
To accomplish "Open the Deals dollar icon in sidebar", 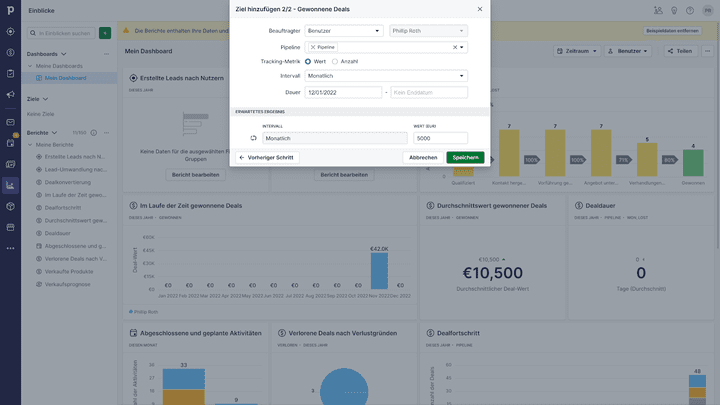I will click(x=10, y=52).
